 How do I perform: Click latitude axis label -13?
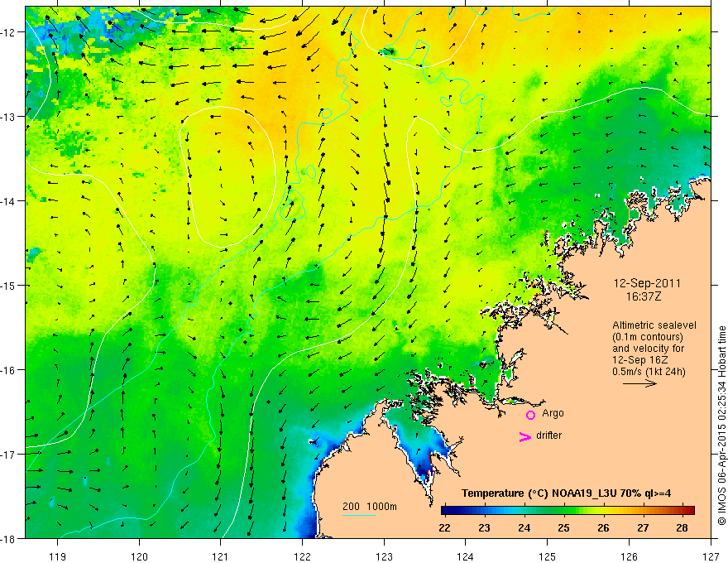9,117
